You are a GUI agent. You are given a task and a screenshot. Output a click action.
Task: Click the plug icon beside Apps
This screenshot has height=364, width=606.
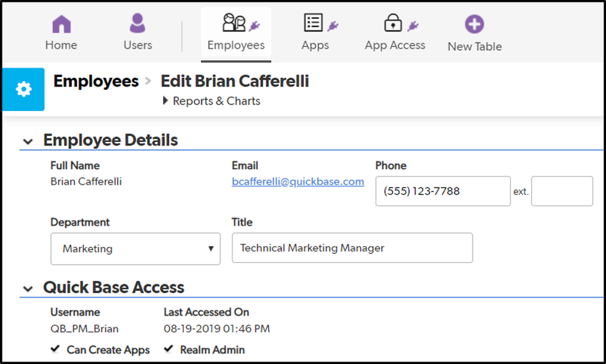click(333, 26)
